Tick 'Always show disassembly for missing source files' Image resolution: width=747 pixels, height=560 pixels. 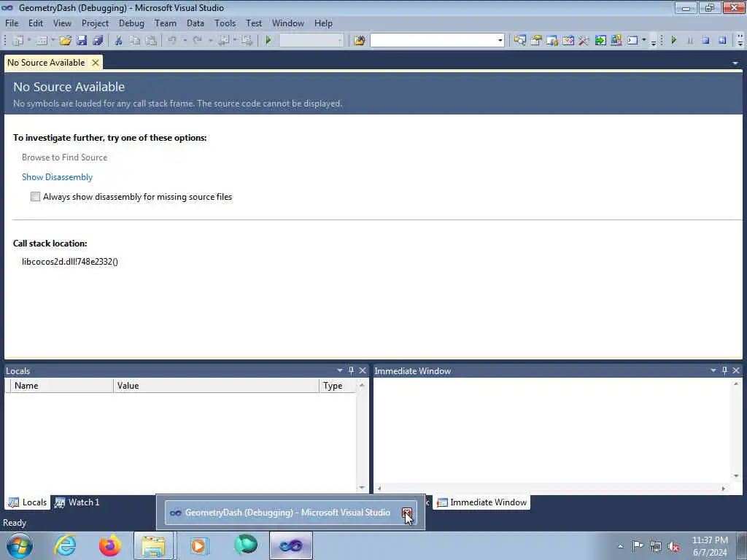coord(35,197)
